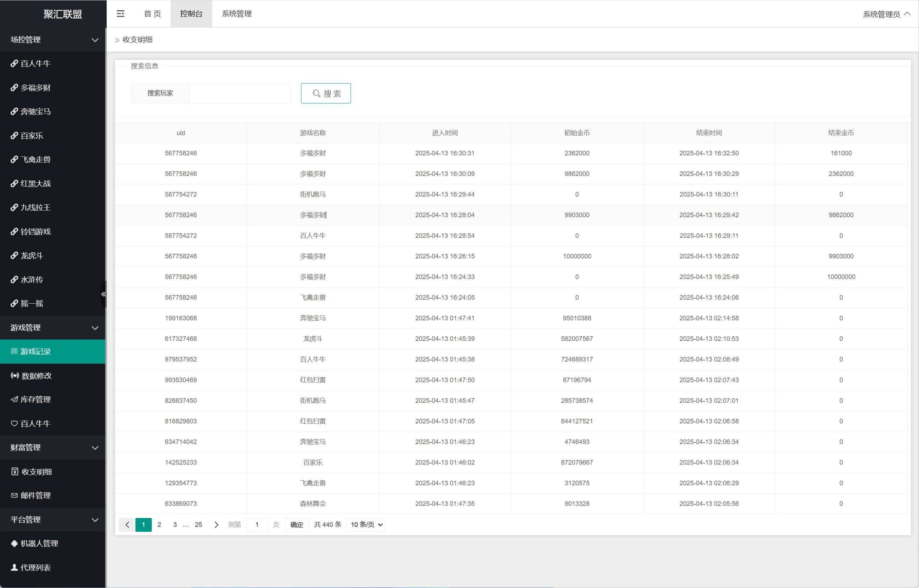Open the 10 条/页 page size dropdown
The image size is (919, 588).
click(x=366, y=525)
